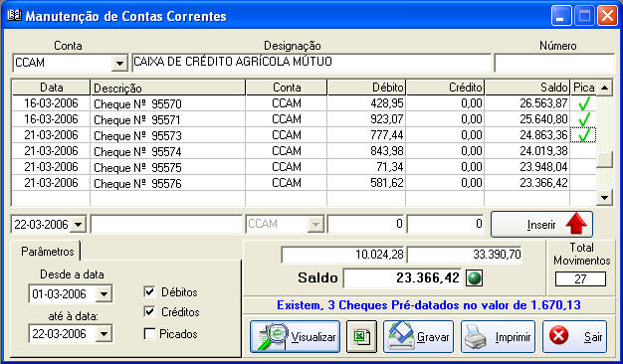
Task: Click the debit value 71,34
Action: tap(390, 167)
